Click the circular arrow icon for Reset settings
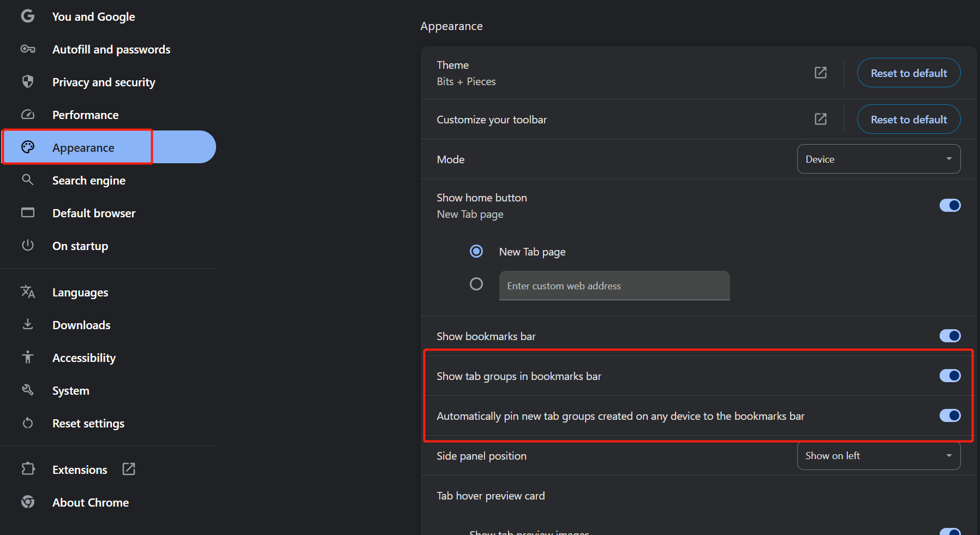The image size is (980, 535). click(x=28, y=423)
